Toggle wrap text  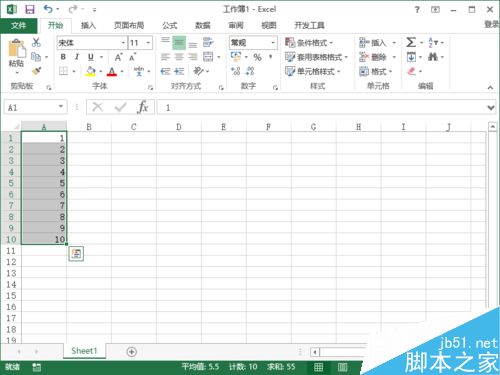coord(208,42)
